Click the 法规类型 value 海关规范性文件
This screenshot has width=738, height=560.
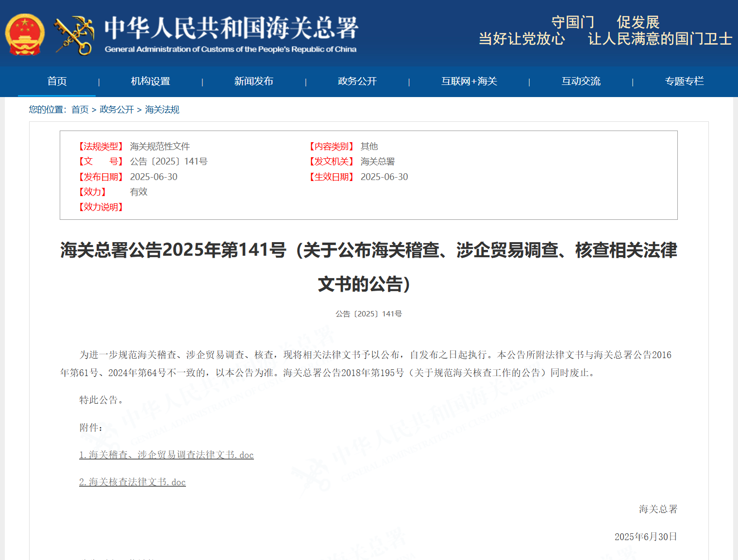click(160, 146)
